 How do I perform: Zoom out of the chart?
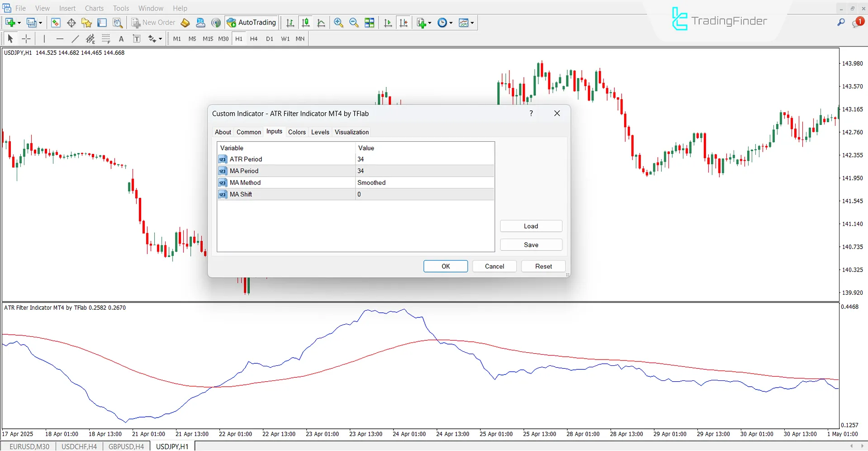(354, 23)
